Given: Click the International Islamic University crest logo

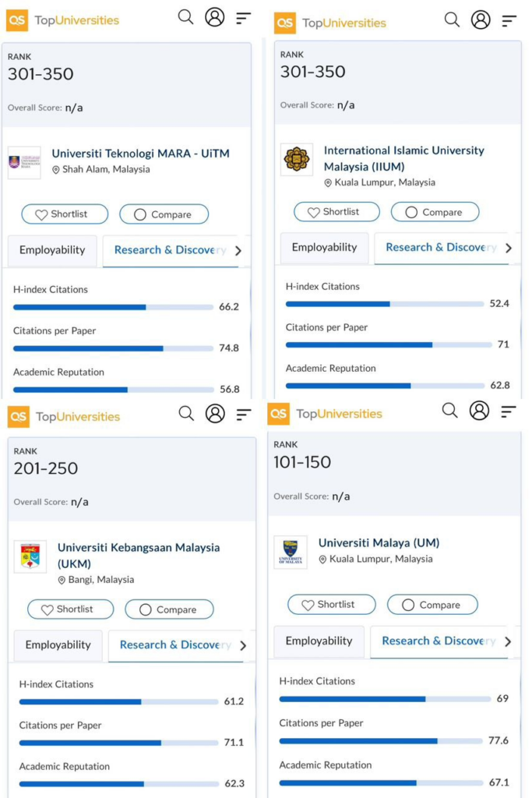Looking at the screenshot, I should coord(297,160).
